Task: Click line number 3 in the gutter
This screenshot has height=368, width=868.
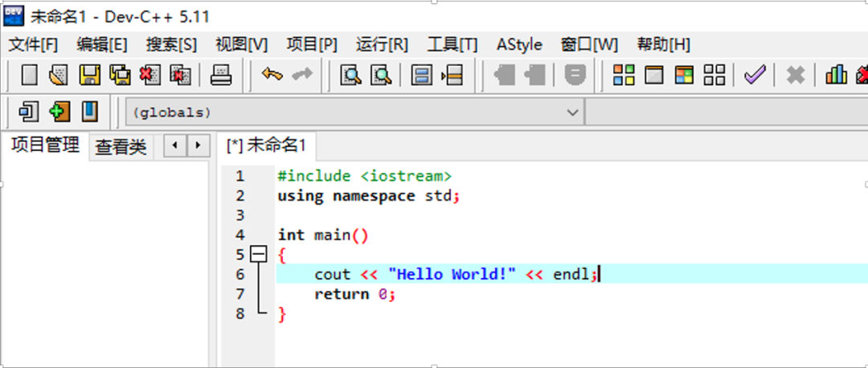Action: [240, 215]
